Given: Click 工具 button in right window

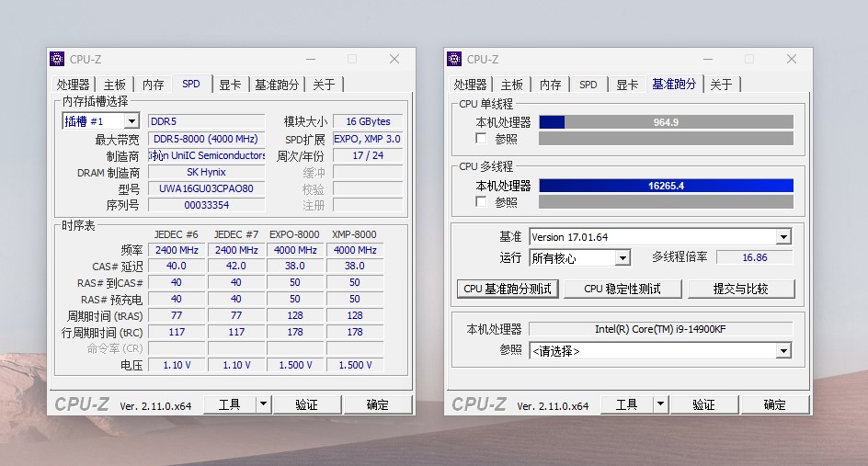Looking at the screenshot, I should 627,404.
